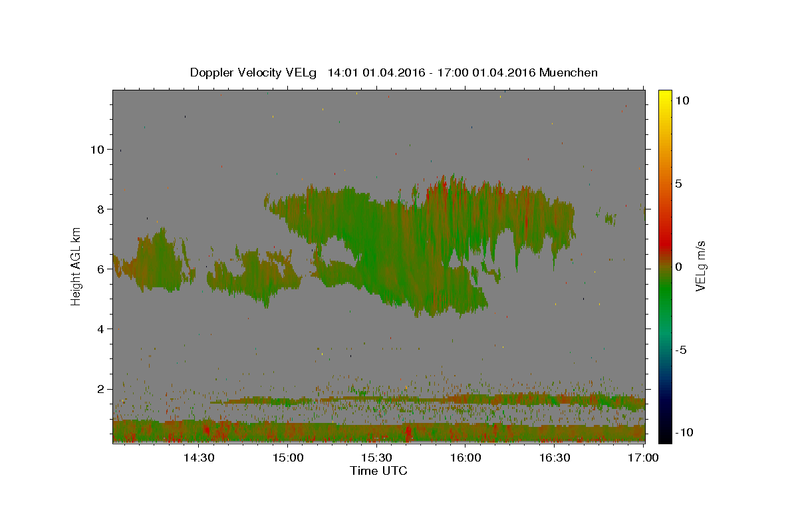Click the Muenchen location text in the title
Viewport: 798px width, 532px height.
click(x=569, y=72)
